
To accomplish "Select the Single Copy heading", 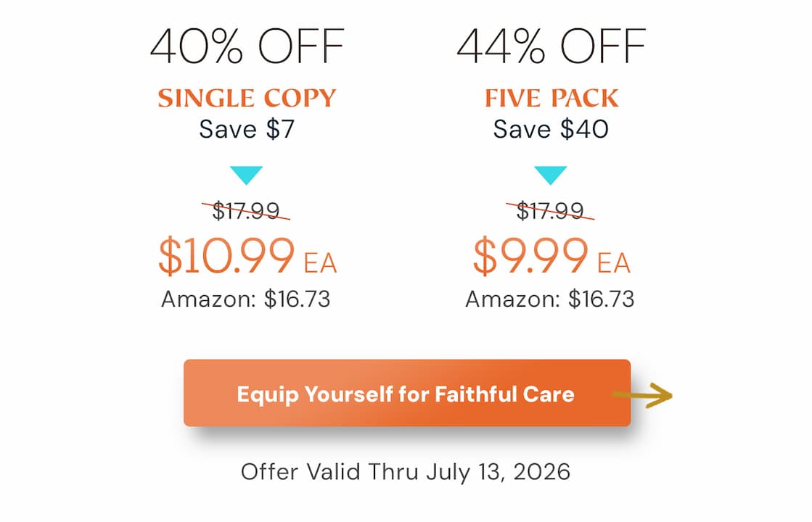I will [247, 98].
